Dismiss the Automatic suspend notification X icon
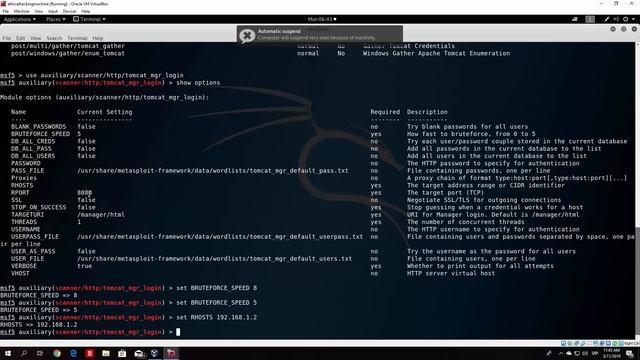The width and height of the screenshot is (640, 360). (247, 36)
